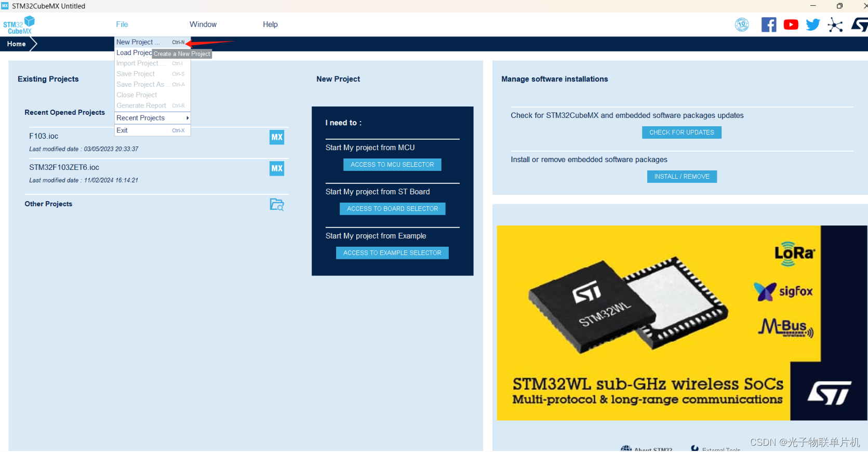Screen dimensions: 868x452
Task: Click CHECK FOR UPDATES button
Action: pyautogui.click(x=682, y=132)
